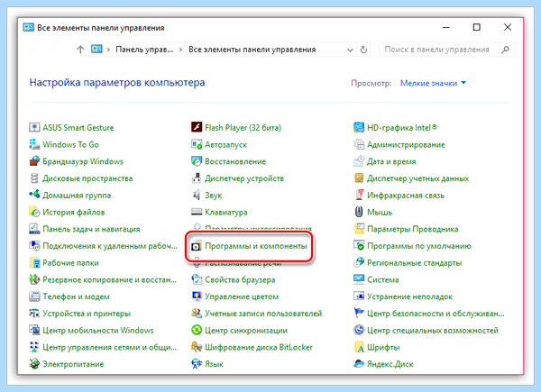
Task: Click the Звук speaker icon
Action: (x=197, y=196)
